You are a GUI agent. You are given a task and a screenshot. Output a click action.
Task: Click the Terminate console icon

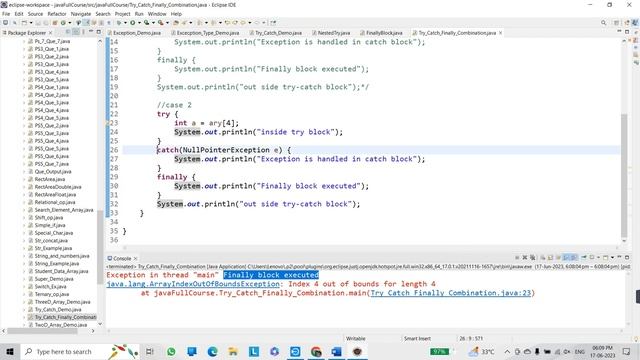(x=517, y=258)
